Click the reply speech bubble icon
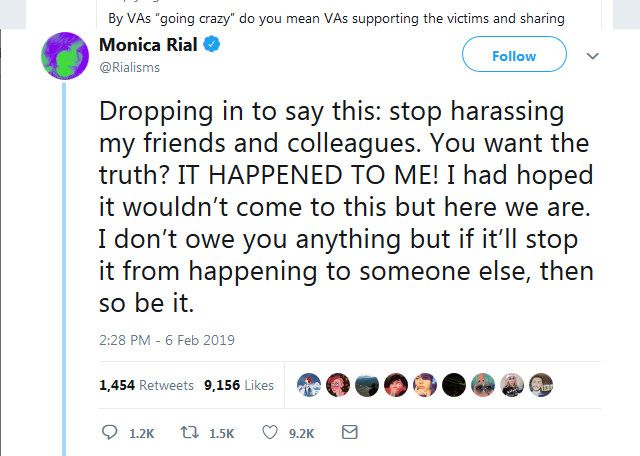This screenshot has height=456, width=640. pos(109,432)
